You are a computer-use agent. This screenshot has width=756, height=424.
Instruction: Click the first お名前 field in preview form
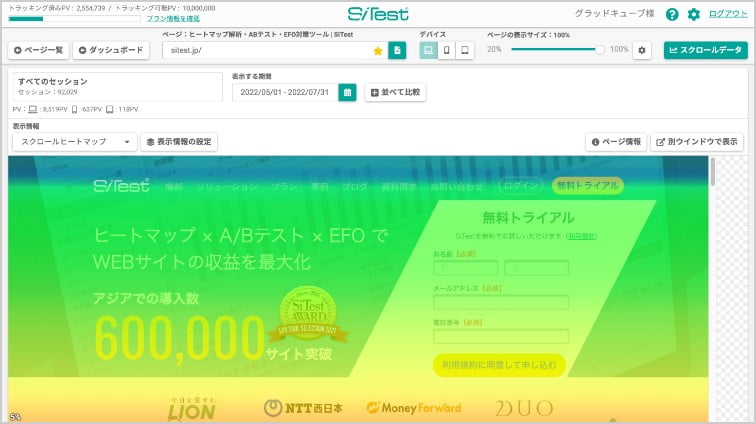coord(466,268)
